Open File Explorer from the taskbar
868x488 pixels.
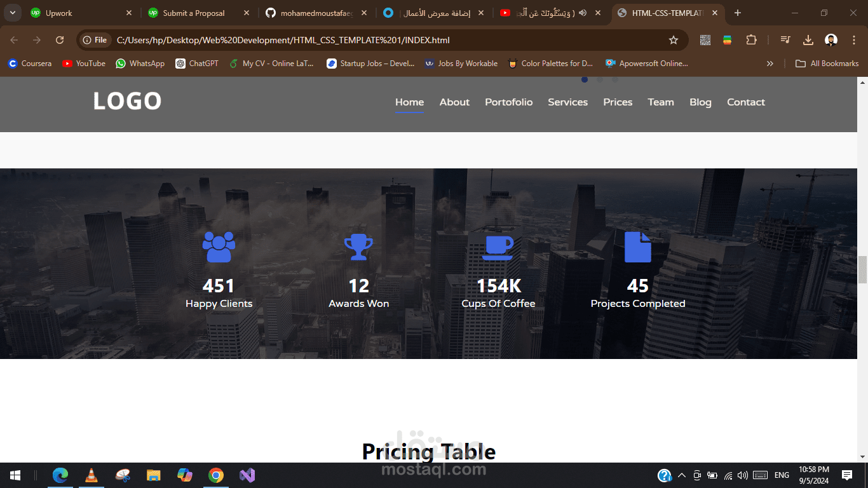coord(154,475)
